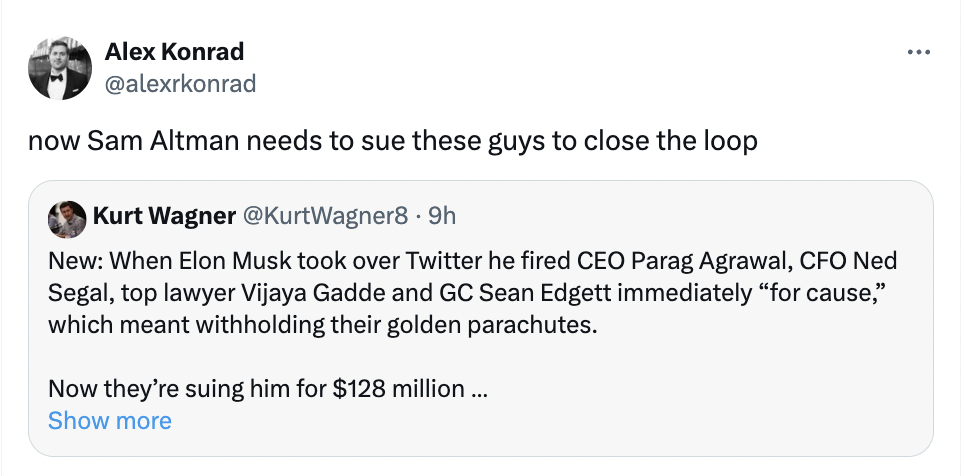Open the tweet's more options ellipsis menu
964x476 pixels.
tap(918, 52)
